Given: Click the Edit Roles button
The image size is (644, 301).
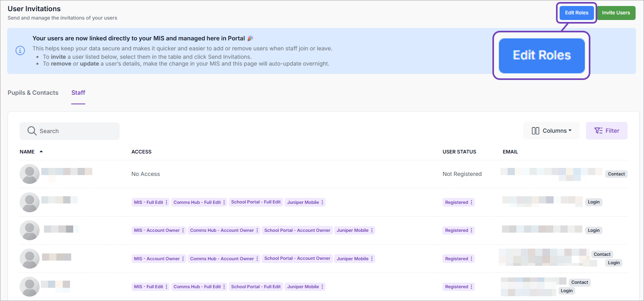Looking at the screenshot, I should [576, 13].
